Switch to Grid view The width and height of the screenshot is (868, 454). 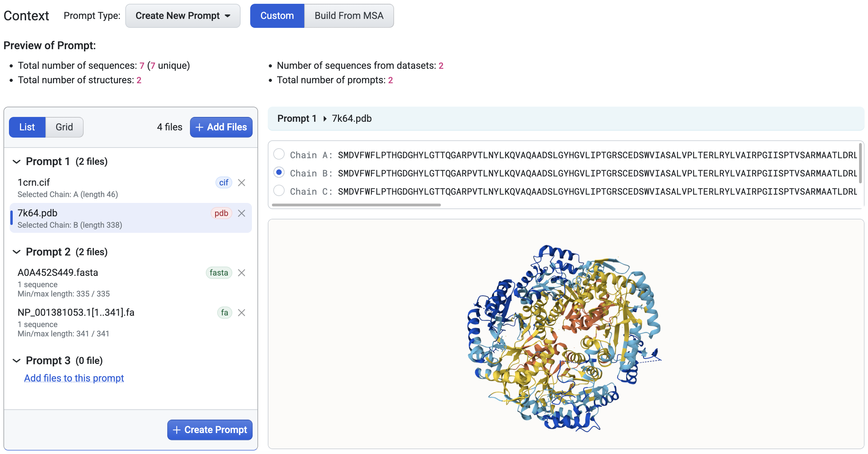(x=64, y=127)
